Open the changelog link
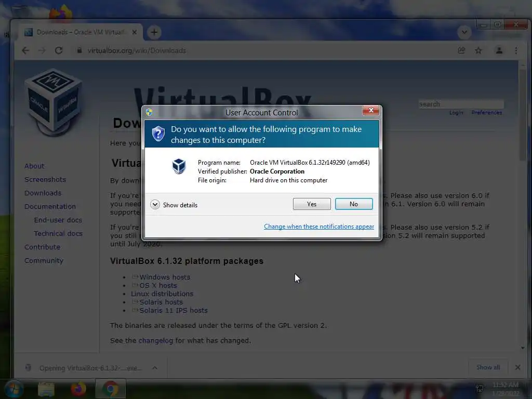532x399 pixels. coord(156,340)
